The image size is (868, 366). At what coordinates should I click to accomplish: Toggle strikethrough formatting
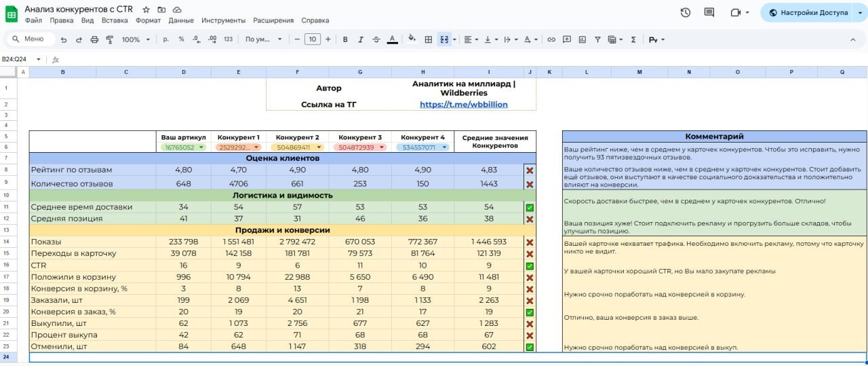point(376,39)
